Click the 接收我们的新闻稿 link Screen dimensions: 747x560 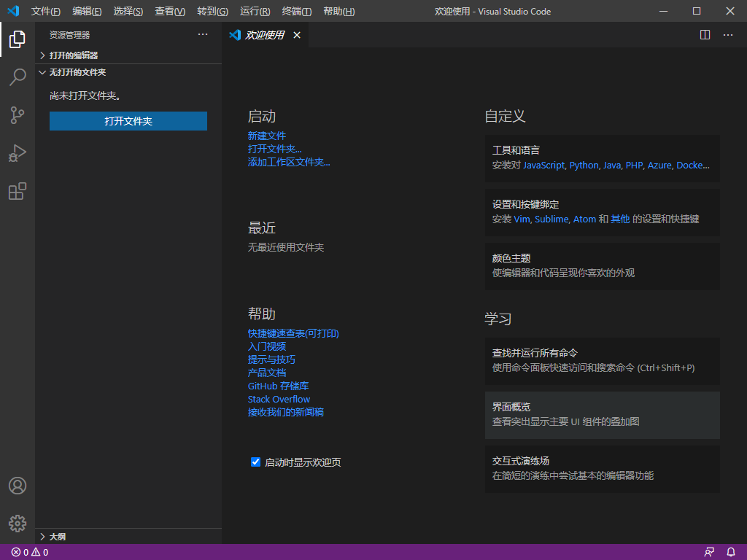coord(286,412)
